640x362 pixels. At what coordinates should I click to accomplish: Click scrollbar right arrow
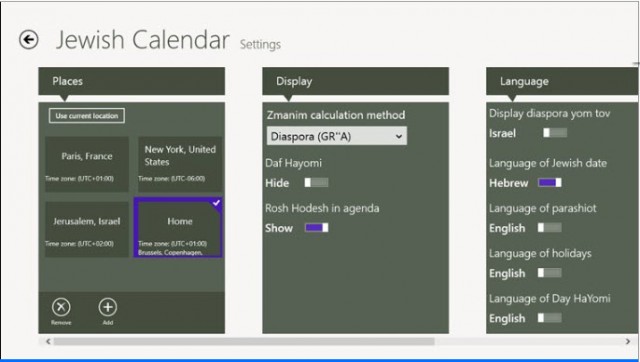point(628,341)
